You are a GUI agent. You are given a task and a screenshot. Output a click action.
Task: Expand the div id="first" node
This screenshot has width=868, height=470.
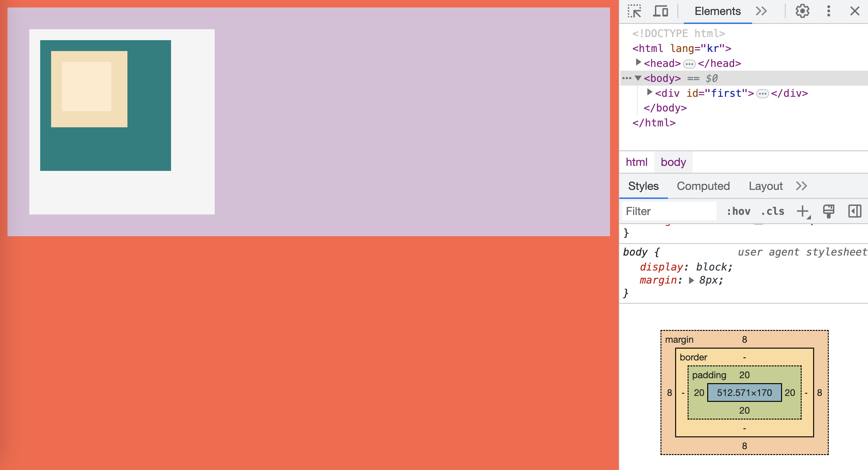[650, 92]
